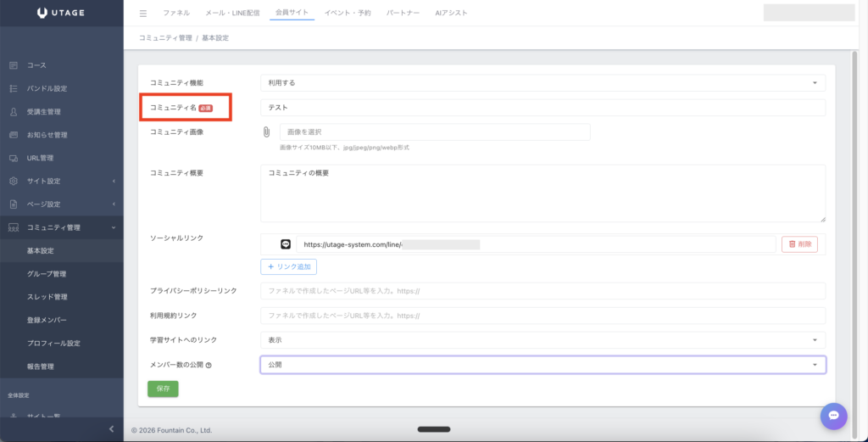Open the 学習サイトへのリンク dropdown
The height and width of the screenshot is (442, 868).
point(543,340)
